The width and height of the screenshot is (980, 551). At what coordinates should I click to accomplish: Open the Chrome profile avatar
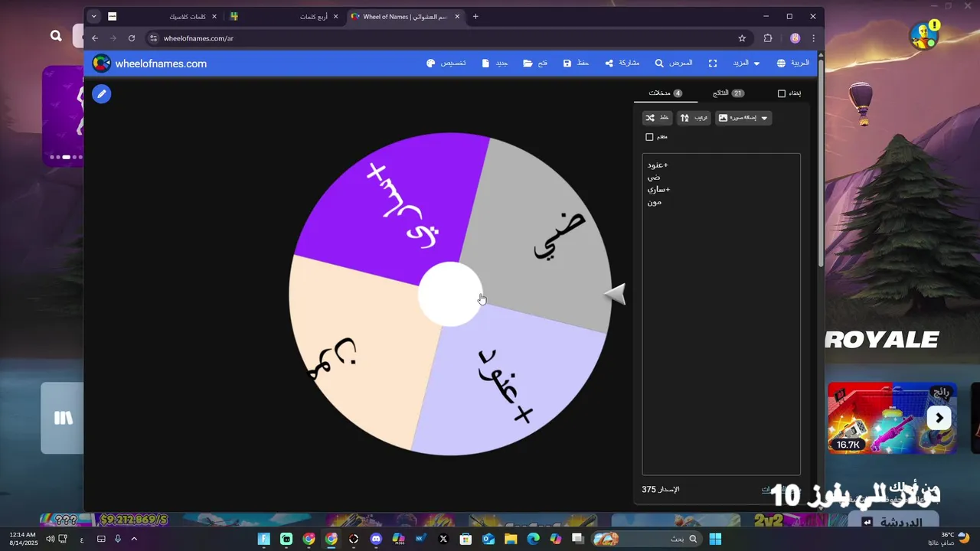(795, 38)
